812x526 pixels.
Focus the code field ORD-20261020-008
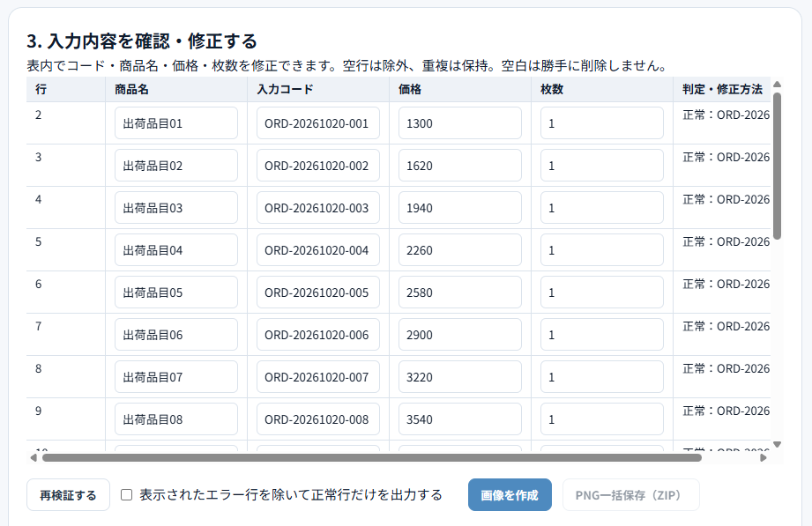click(318, 419)
